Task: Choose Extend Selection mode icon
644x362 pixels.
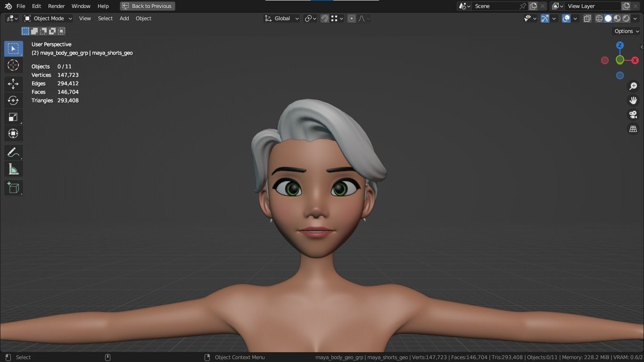Action: click(x=34, y=31)
